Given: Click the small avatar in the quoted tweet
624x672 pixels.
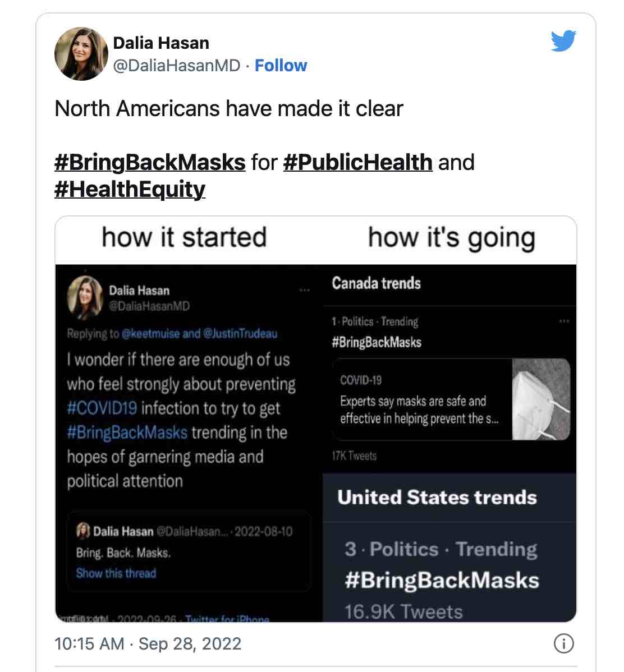Looking at the screenshot, I should click(x=84, y=531).
